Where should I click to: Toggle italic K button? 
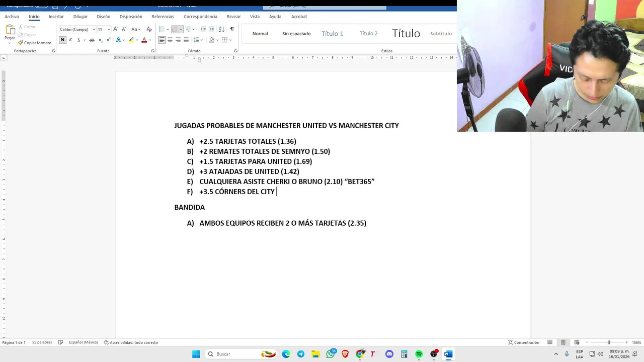(70, 40)
